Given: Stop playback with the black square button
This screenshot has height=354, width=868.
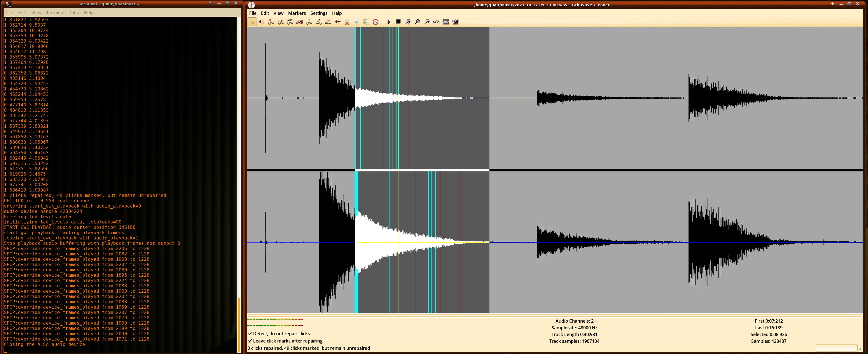Looking at the screenshot, I should (398, 22).
